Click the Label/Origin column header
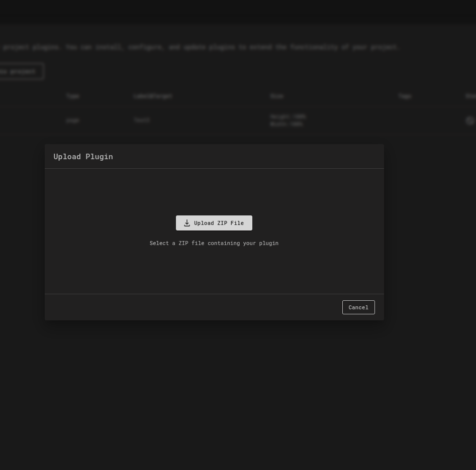Viewport: 476px width, 470px height. [152, 96]
